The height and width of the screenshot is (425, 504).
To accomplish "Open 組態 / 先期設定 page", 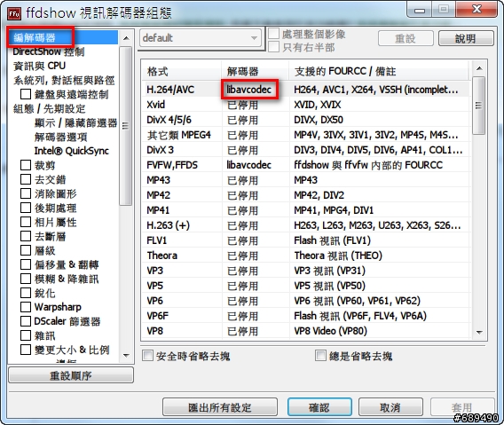I will [49, 108].
